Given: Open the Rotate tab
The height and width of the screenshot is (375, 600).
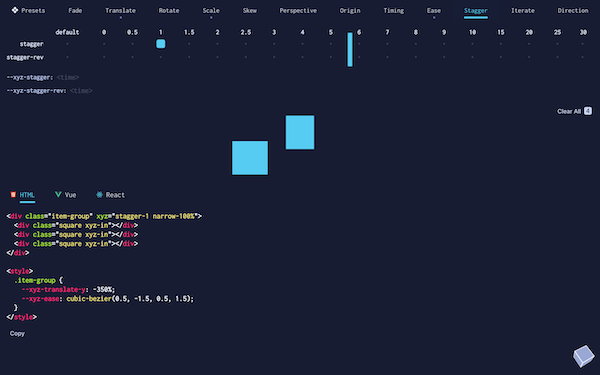Looking at the screenshot, I should (x=169, y=11).
